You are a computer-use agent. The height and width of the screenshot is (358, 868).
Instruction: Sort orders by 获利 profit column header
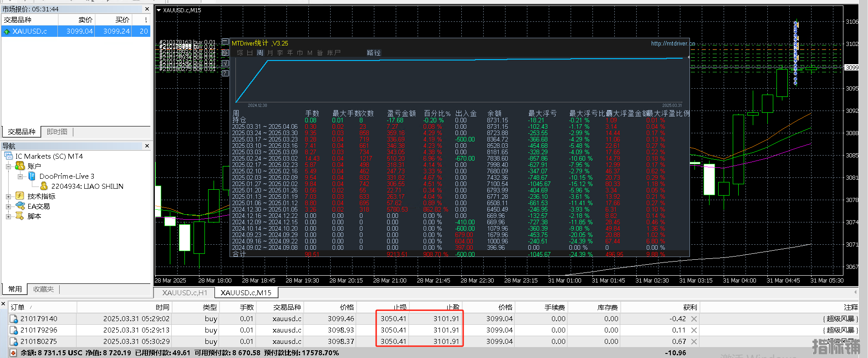[x=690, y=307]
